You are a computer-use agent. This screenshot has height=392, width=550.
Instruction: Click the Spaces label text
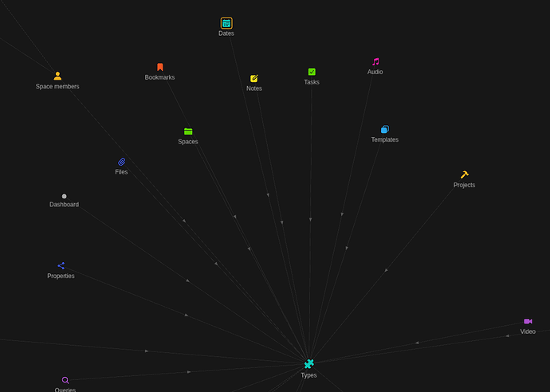(188, 142)
